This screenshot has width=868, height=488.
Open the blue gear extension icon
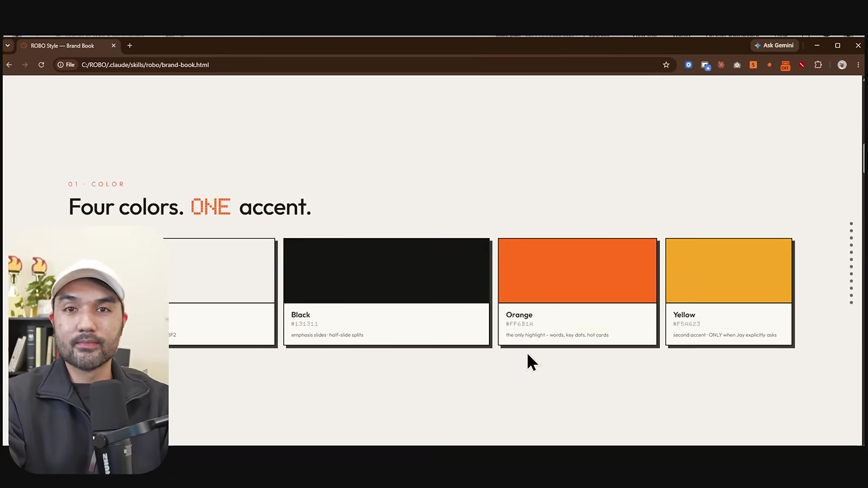pos(688,65)
